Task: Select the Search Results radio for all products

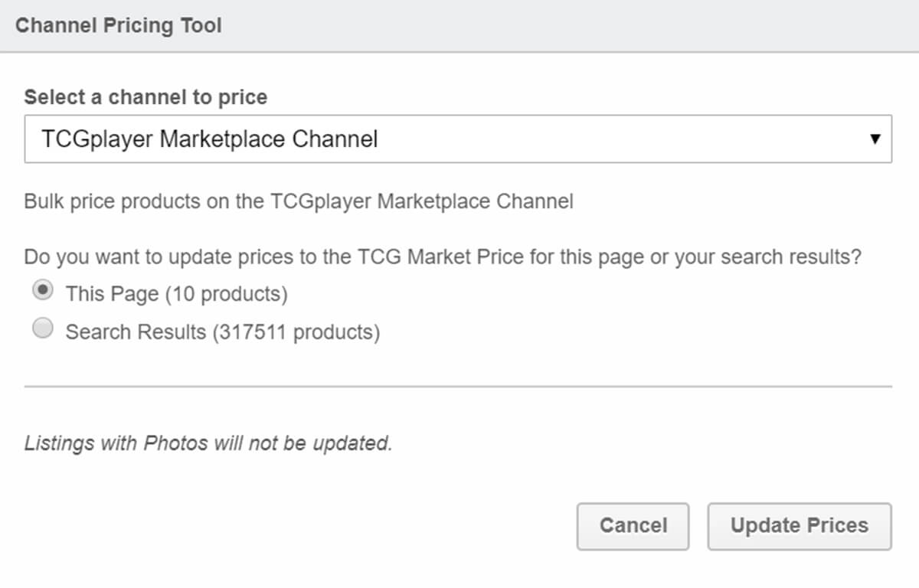Action: pos(43,328)
